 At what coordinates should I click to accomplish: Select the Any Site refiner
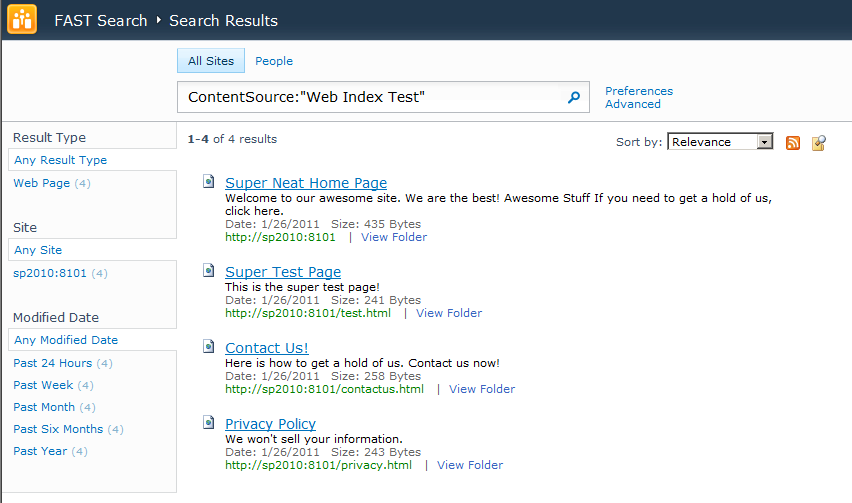click(38, 250)
